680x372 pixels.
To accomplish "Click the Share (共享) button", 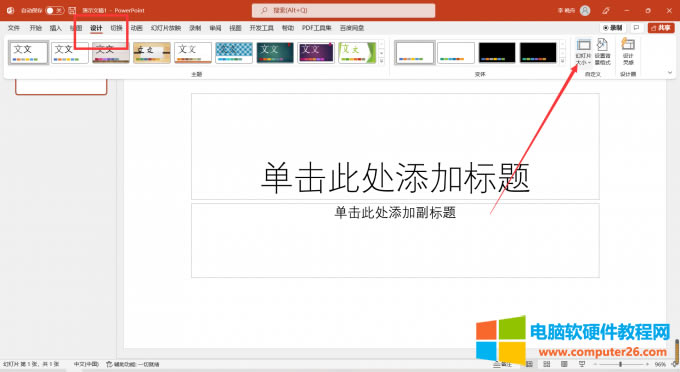I will 660,28.
